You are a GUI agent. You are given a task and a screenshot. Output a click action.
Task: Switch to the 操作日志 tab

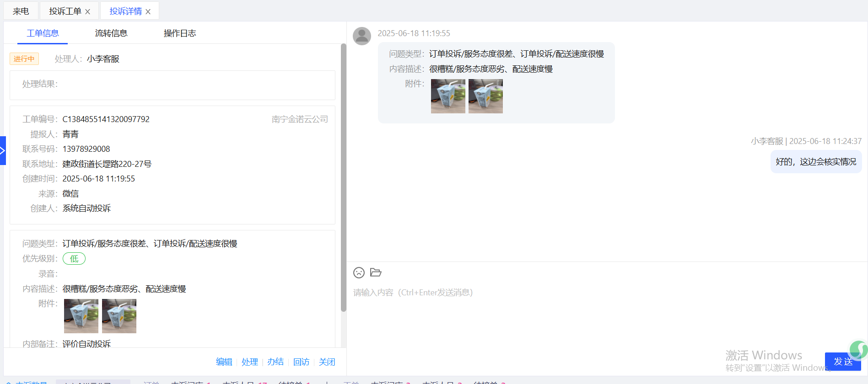pos(180,33)
